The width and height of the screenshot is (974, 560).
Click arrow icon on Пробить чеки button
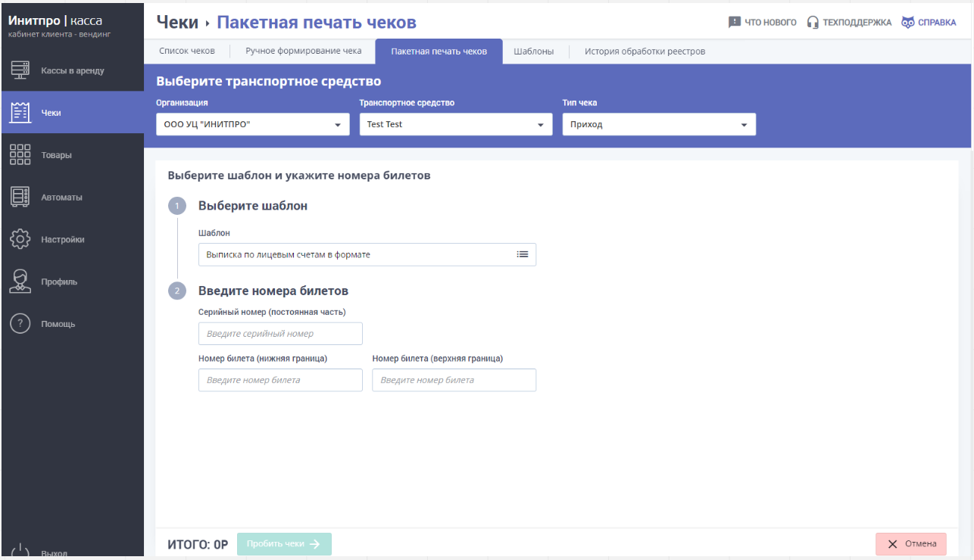(x=315, y=543)
